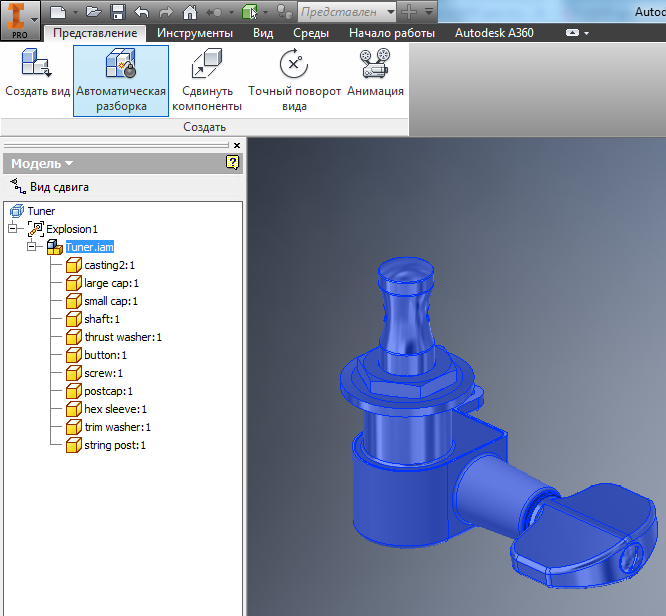666x616 pixels.
Task: Select Сдвинуть компоненты tool
Action: 207,81
